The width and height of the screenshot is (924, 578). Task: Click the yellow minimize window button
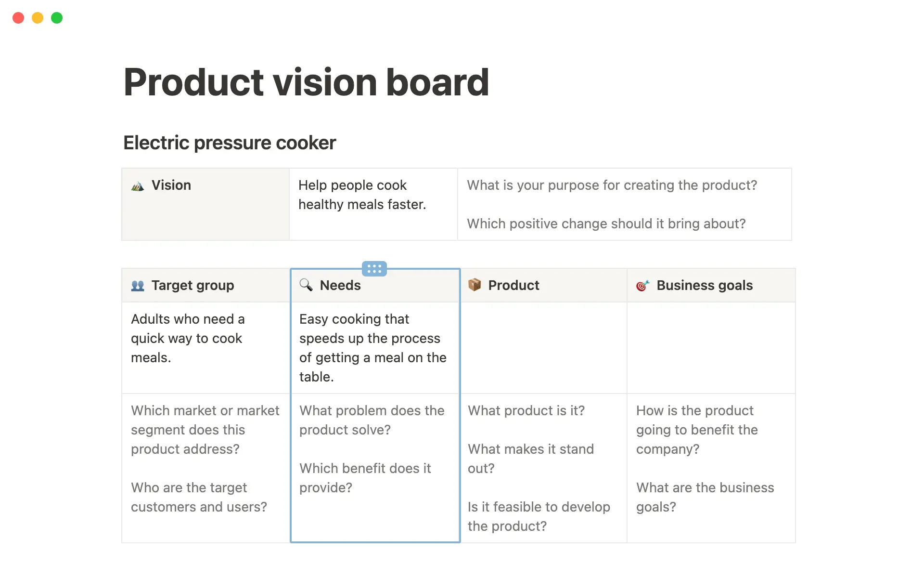point(38,18)
